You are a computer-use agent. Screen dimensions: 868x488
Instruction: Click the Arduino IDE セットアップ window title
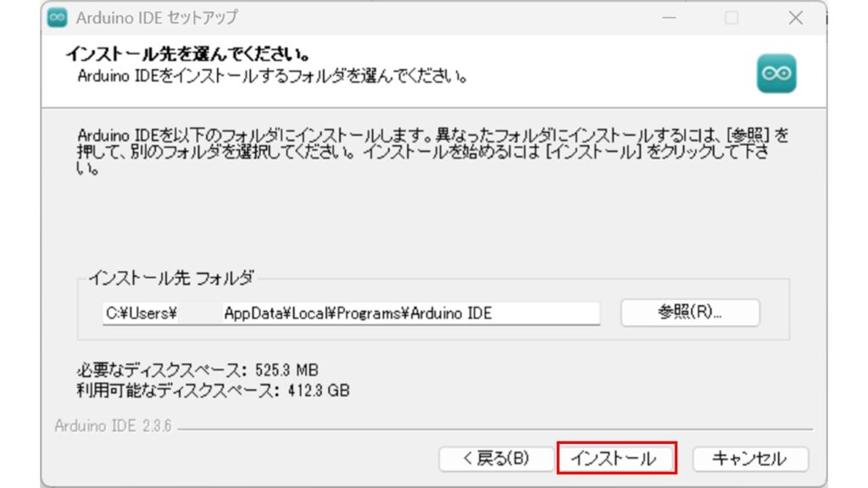[157, 17]
